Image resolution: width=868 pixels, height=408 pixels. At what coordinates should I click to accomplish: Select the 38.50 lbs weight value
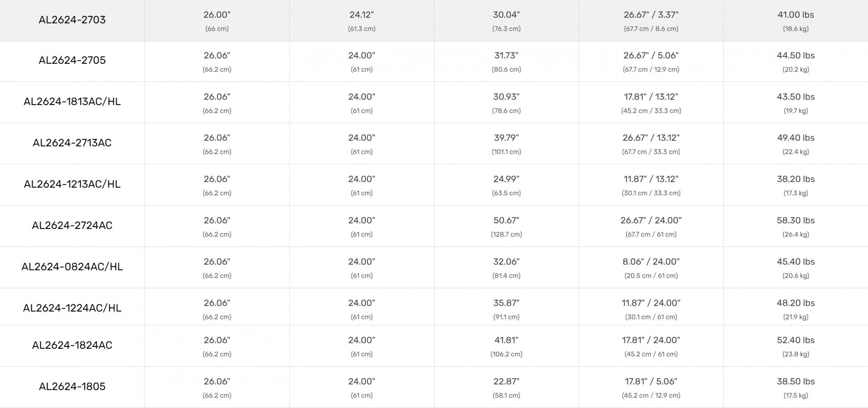(796, 382)
